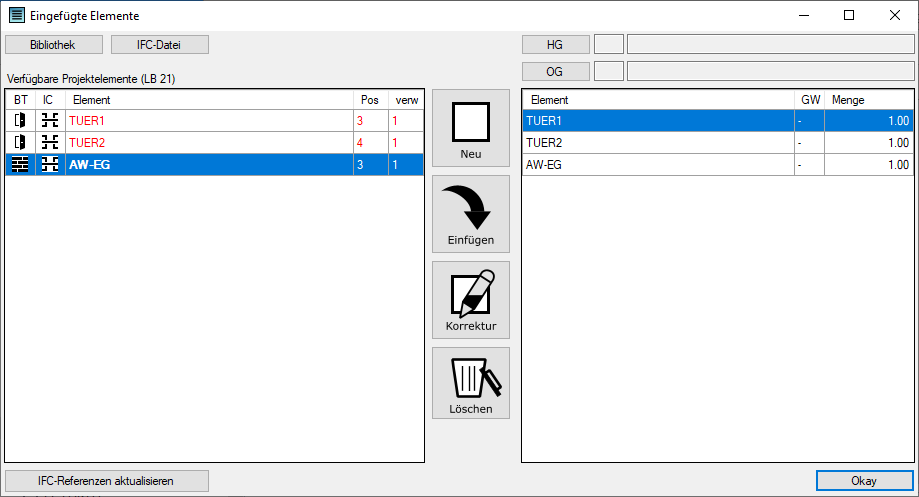Click the Menge column header
Screen dimensions: 919x497
[x=869, y=100]
